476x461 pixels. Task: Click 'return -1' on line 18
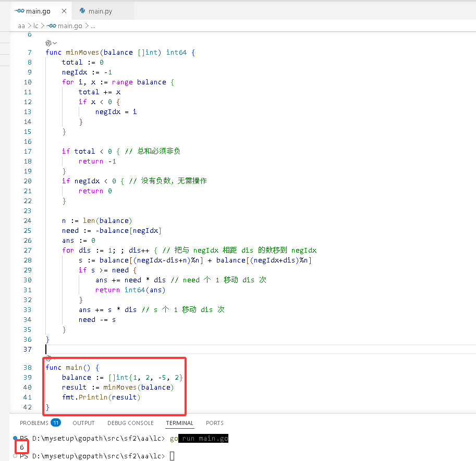97,161
